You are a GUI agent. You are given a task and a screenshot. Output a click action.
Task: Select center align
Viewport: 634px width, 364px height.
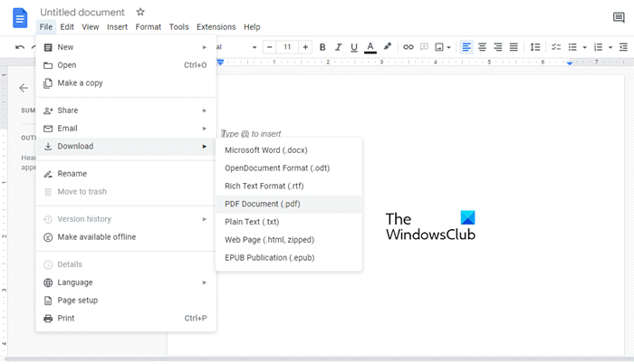[x=482, y=47]
